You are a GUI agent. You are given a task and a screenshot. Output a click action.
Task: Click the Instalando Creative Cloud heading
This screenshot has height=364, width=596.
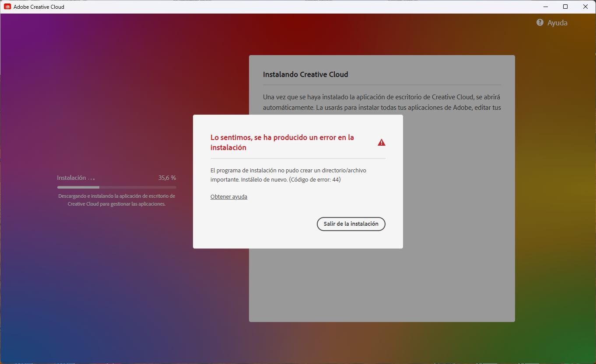[x=305, y=74]
